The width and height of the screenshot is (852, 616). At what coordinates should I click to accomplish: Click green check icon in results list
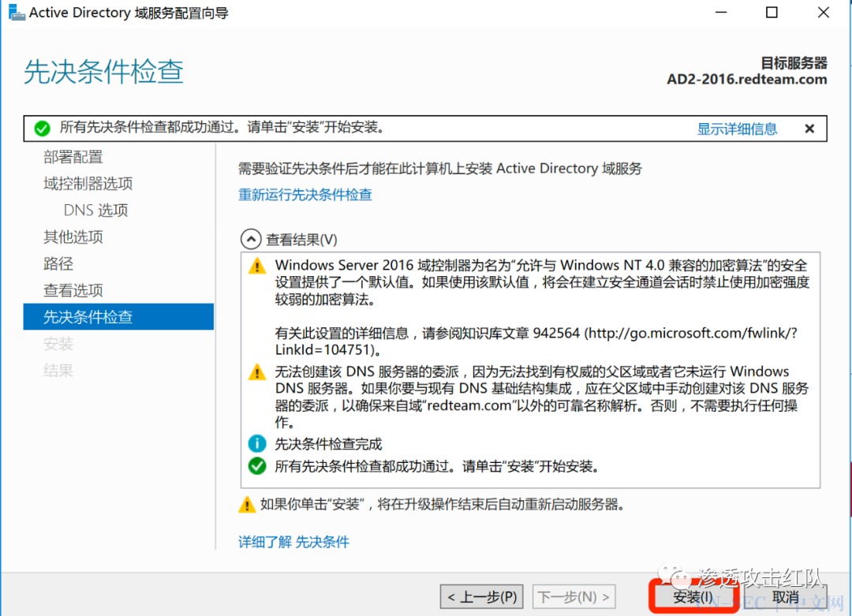pyautogui.click(x=257, y=466)
